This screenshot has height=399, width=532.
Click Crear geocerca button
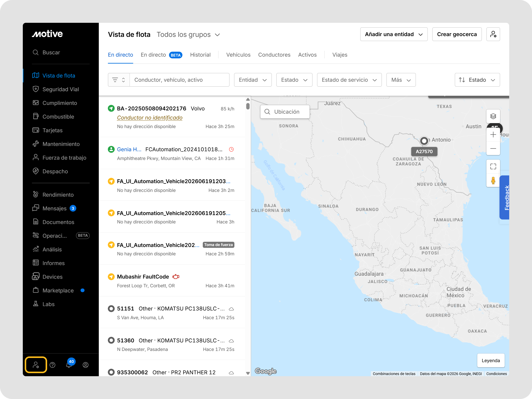coord(457,34)
